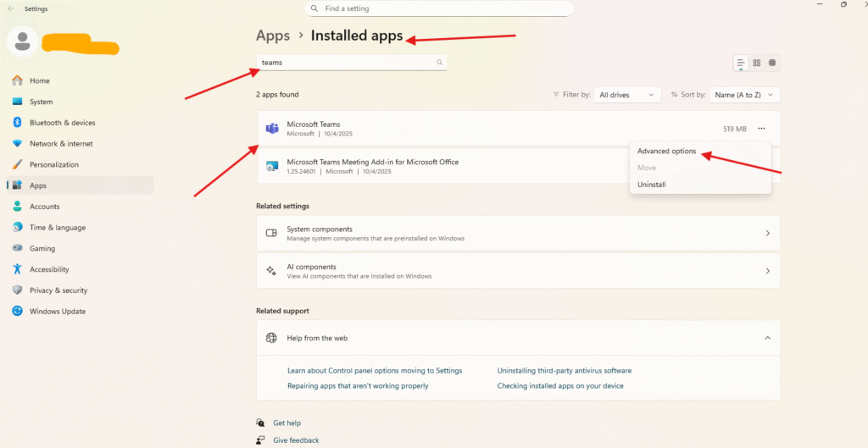Switch to tile view layout
This screenshot has height=448, width=868.
[x=772, y=64]
